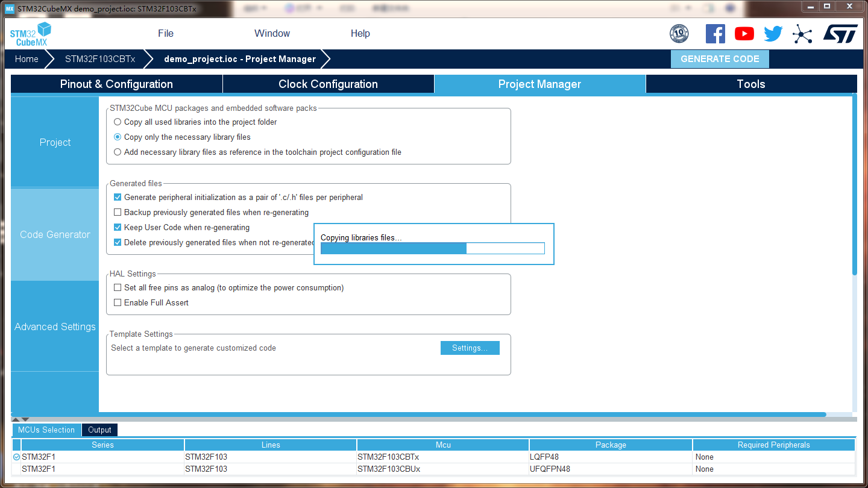Click the MX app icon in title bar
Screen dimensions: 868x488
coord(9,10)
